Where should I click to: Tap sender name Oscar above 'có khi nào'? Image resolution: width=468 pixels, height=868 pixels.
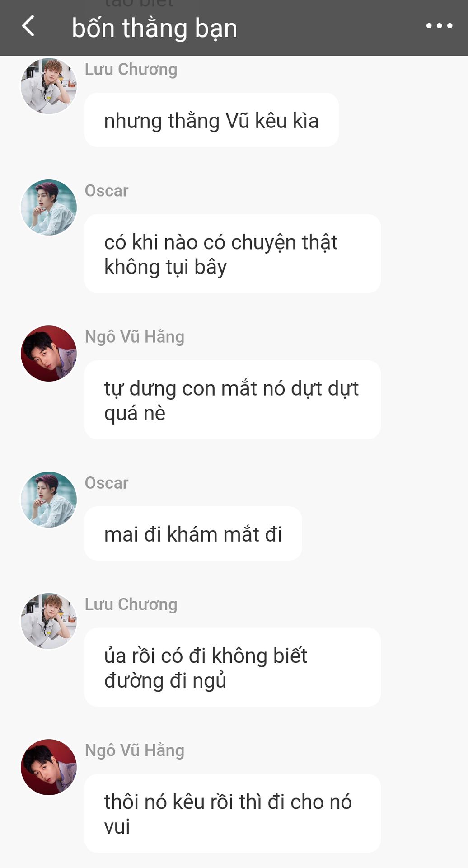point(107,191)
